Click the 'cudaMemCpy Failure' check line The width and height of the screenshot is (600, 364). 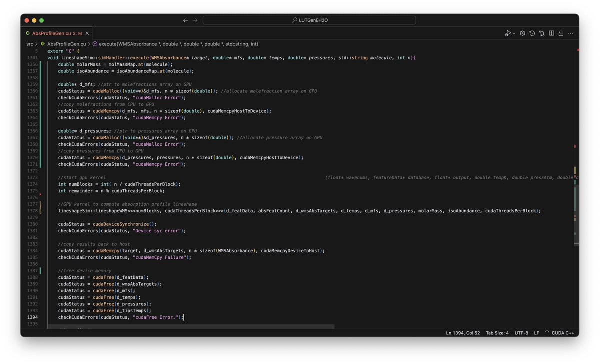tap(124, 257)
